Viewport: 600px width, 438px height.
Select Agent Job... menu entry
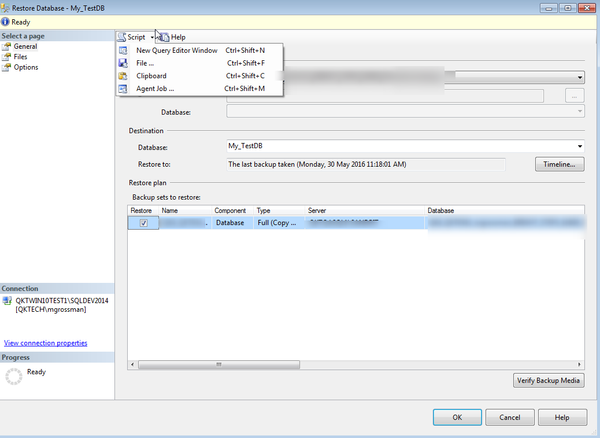point(200,88)
